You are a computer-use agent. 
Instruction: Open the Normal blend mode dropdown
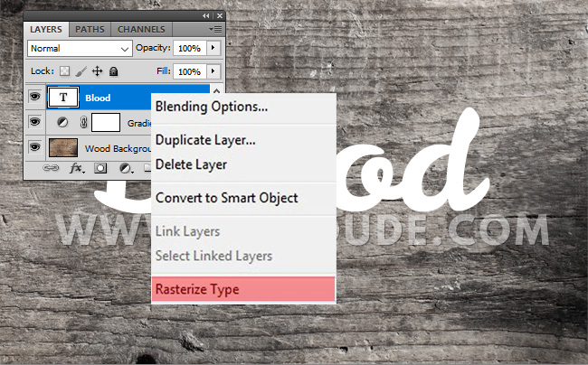[x=80, y=48]
